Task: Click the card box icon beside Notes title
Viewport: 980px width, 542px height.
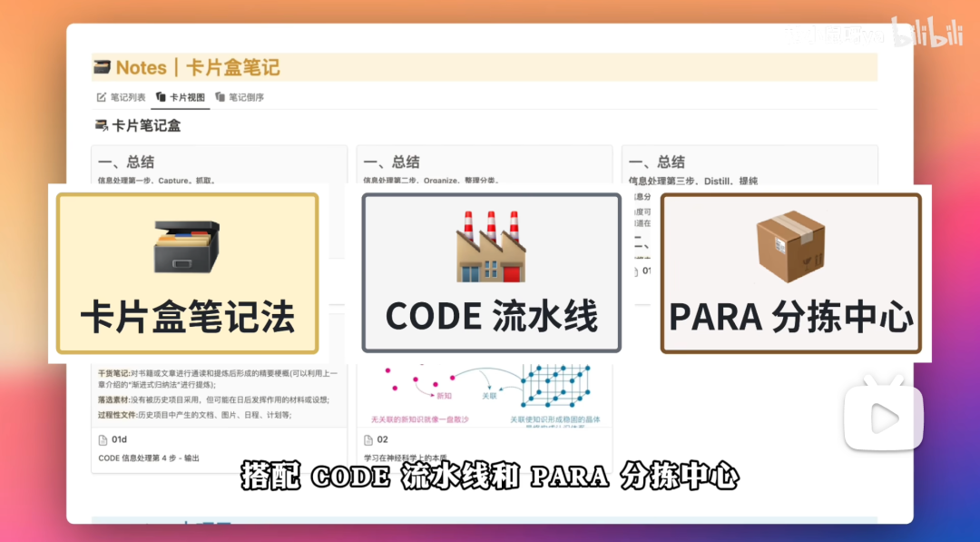Action: tap(102, 67)
